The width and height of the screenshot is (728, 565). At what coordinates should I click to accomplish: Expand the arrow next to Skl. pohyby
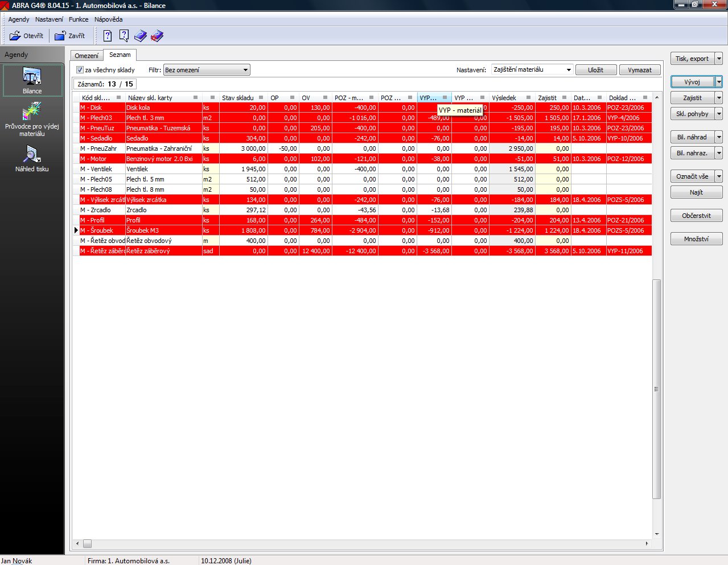(719, 114)
